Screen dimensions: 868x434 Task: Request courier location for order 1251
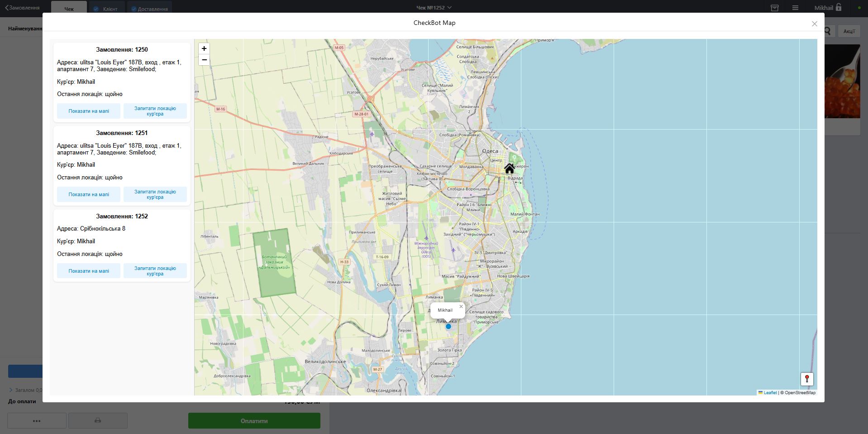(155, 194)
